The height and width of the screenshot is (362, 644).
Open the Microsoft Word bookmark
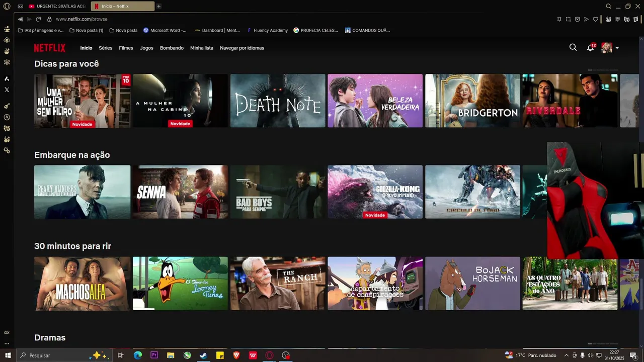[165, 30]
